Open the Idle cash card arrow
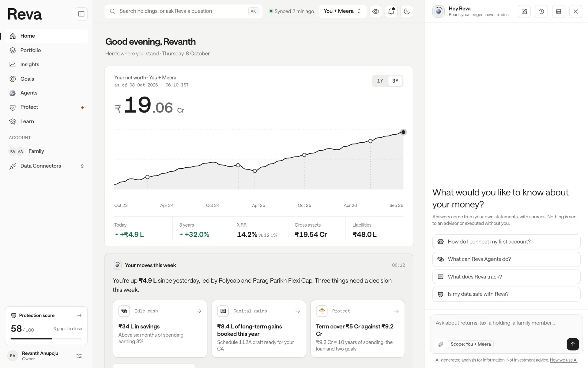The image size is (588, 368). coord(199,311)
